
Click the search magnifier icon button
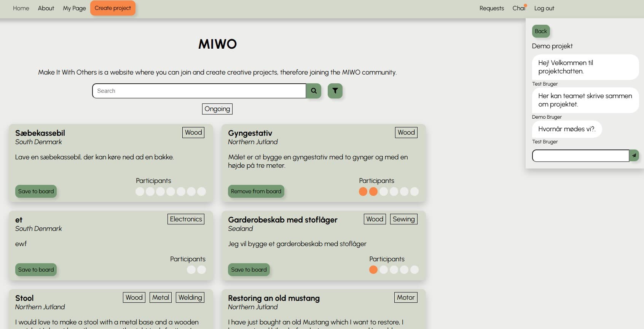314,91
